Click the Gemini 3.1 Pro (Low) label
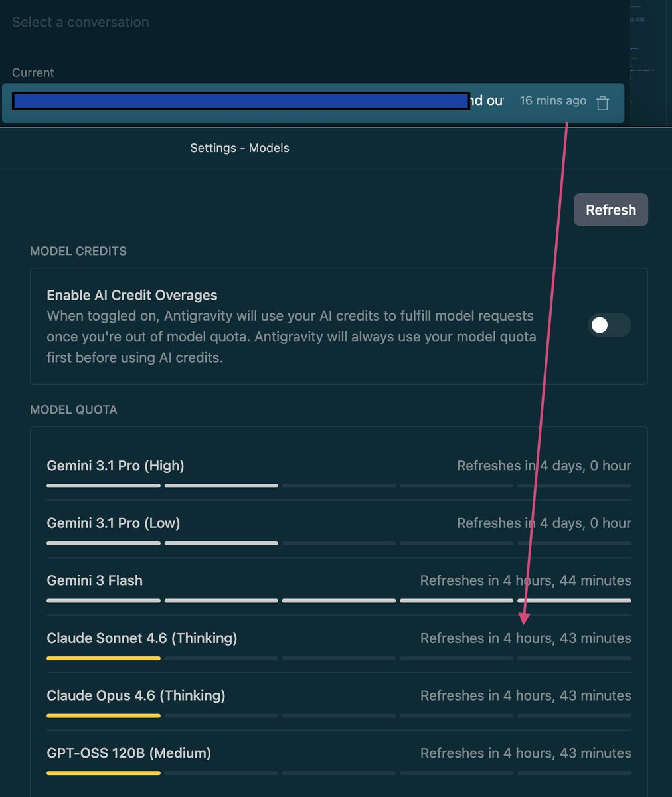Screen dimensions: 672x797 [114, 523]
